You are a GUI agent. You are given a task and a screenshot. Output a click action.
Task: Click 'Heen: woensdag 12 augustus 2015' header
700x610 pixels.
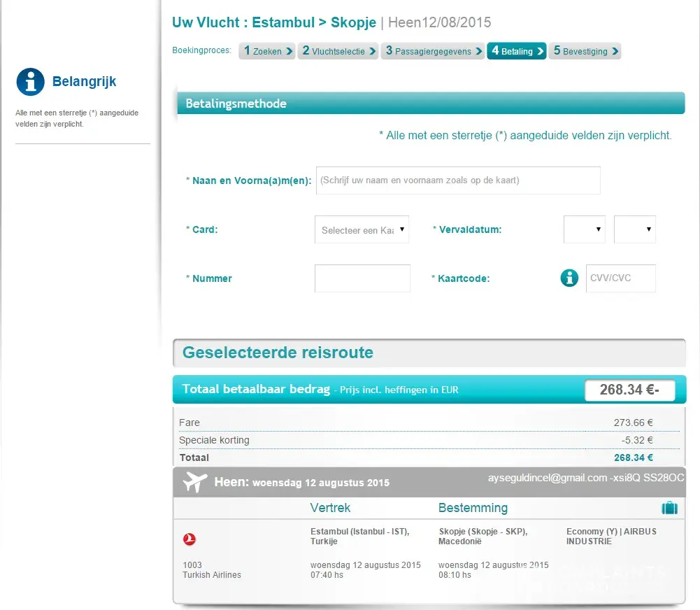302,482
